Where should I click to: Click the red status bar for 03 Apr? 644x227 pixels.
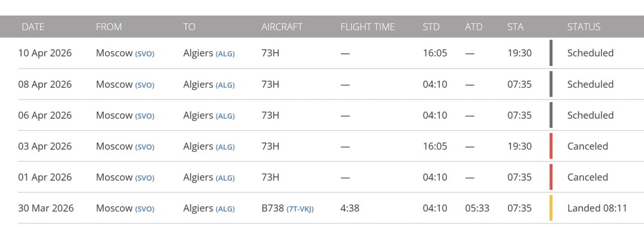tap(551, 146)
